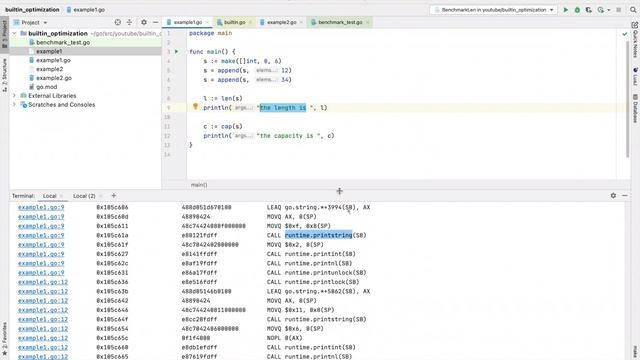Click the yellow light bulb intention icon
Viewport: 640px width, 360px height.
(196, 107)
